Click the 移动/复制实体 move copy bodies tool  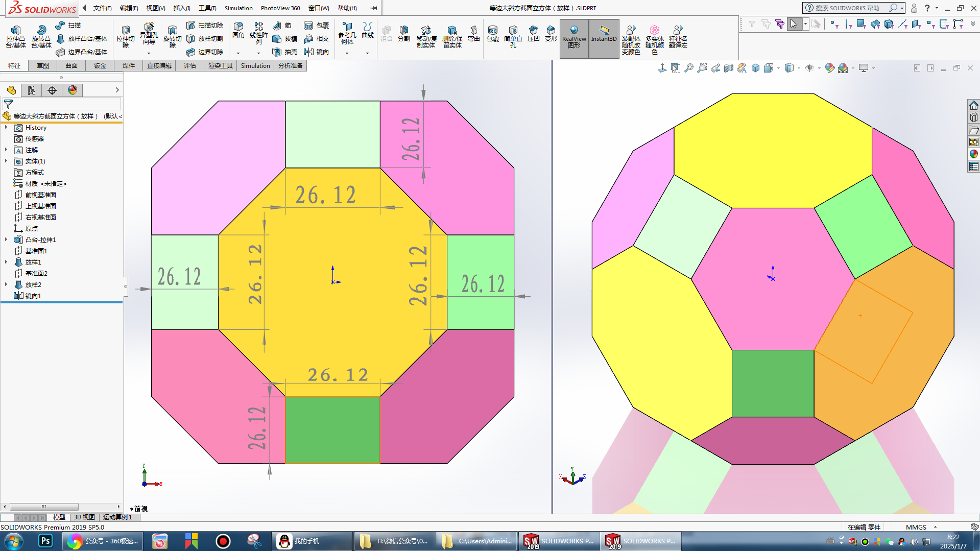pyautogui.click(x=426, y=37)
